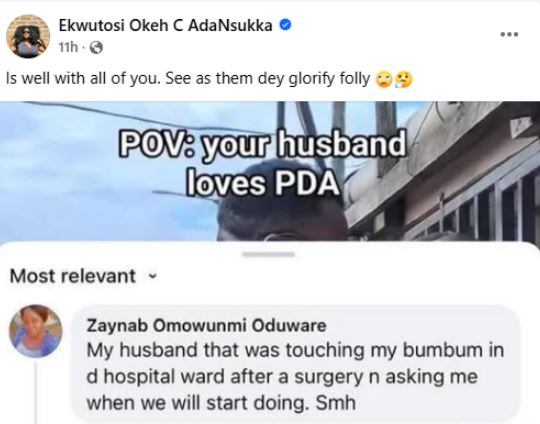This screenshot has width=540, height=424.
Task: Open the three-dot post options menu
Action: pos(509,34)
